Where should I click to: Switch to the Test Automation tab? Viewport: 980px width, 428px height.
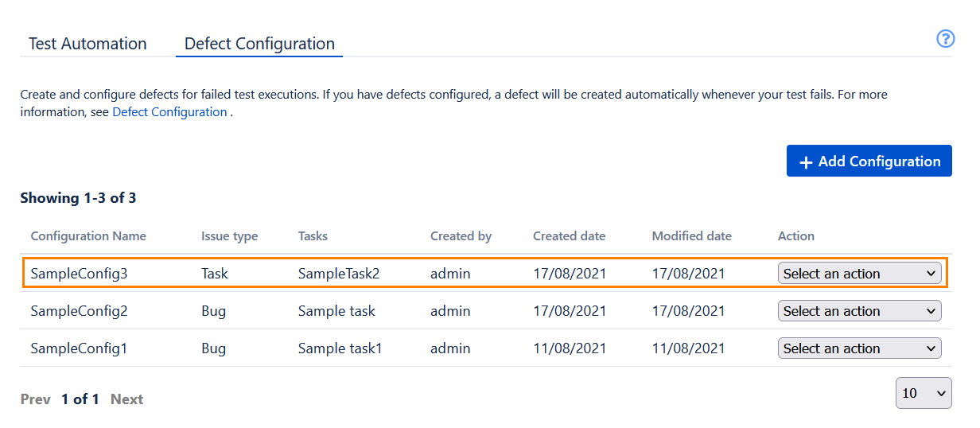pyautogui.click(x=87, y=44)
